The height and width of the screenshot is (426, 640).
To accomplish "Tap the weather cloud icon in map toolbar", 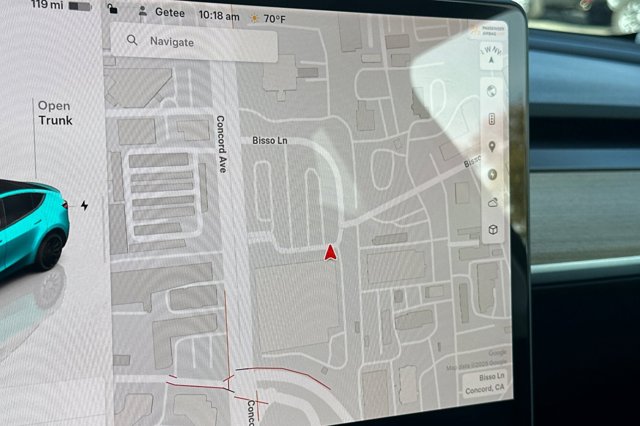I will 492,202.
